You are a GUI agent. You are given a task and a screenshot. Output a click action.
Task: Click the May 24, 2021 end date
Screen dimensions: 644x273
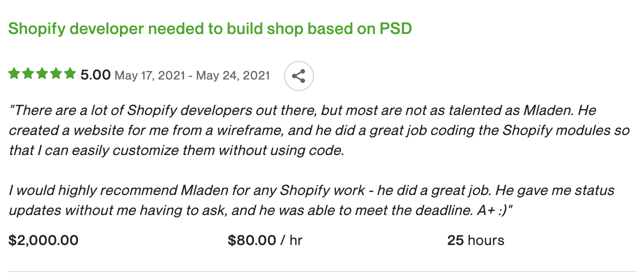pos(233,75)
